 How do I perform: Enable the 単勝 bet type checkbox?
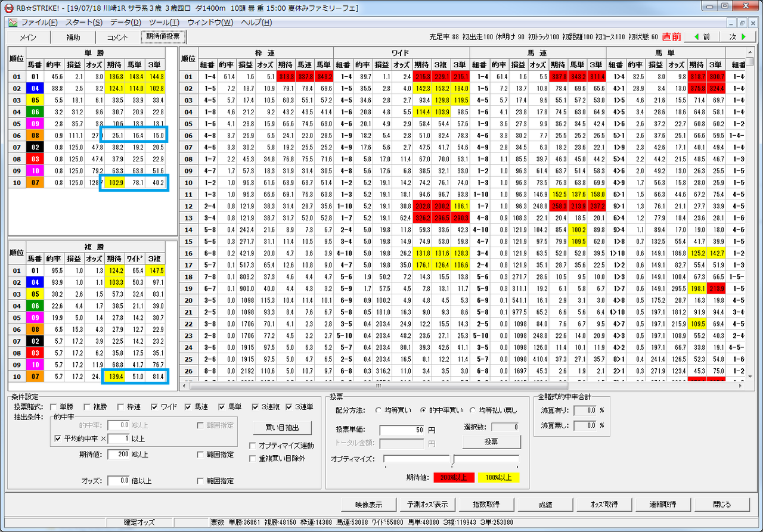(x=54, y=407)
